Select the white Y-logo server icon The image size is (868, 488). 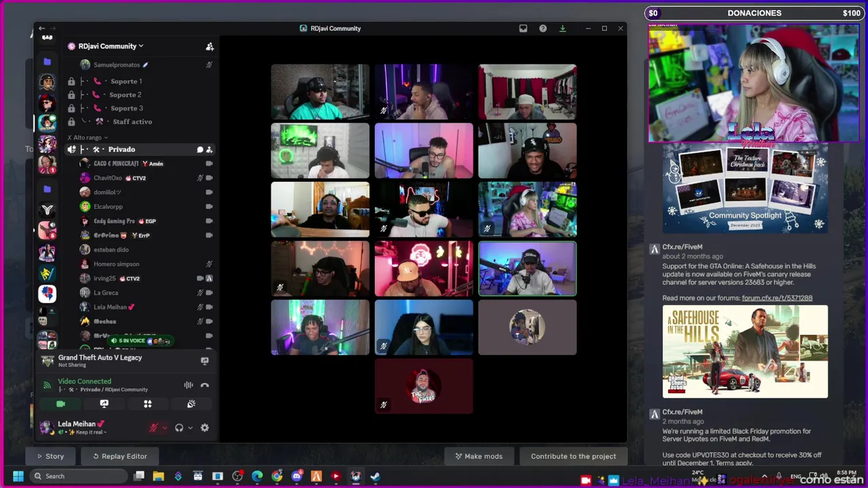[x=47, y=209]
